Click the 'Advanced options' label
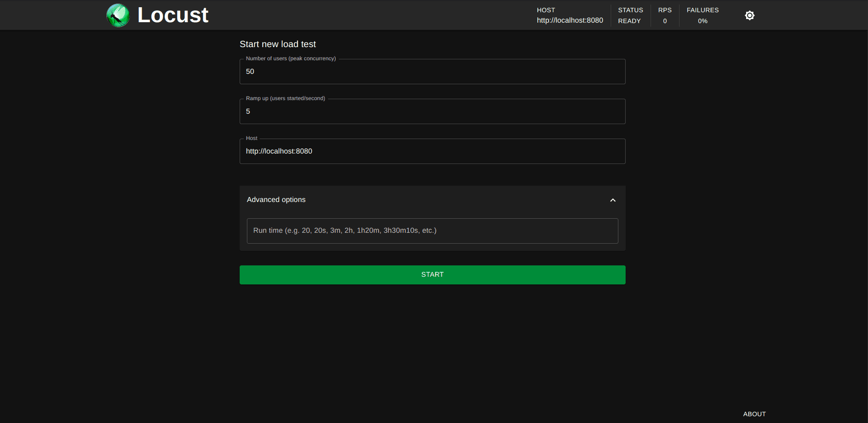Viewport: 868px width, 423px height. tap(276, 200)
